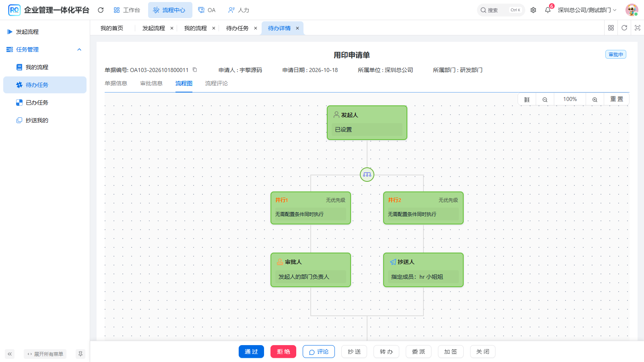Open the tab grid menu icon
This screenshot has height=362, width=644.
click(611, 28)
